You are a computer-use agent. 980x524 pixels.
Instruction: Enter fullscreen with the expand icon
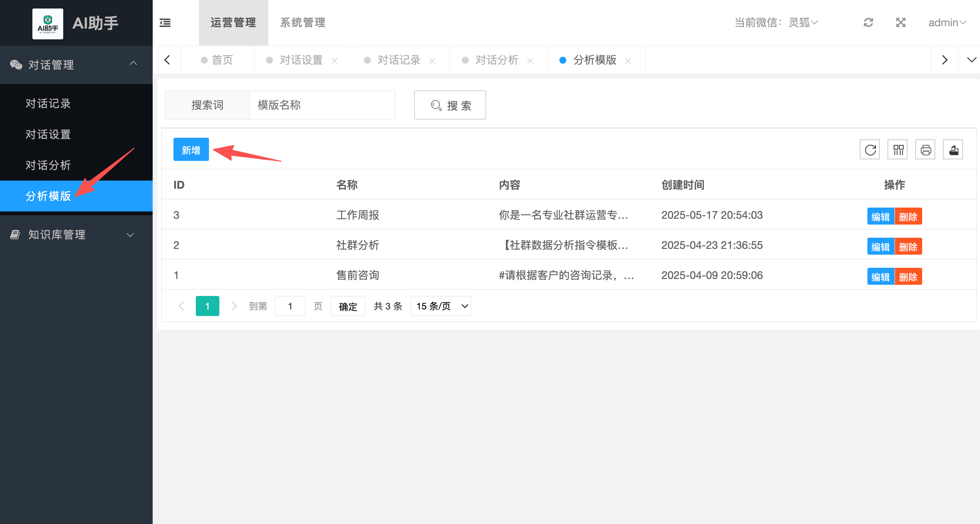coord(901,23)
